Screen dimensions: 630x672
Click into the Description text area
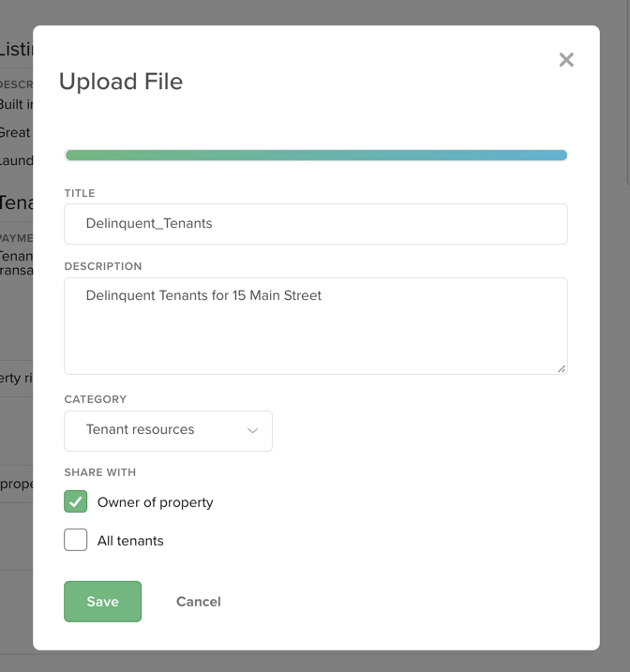(316, 326)
